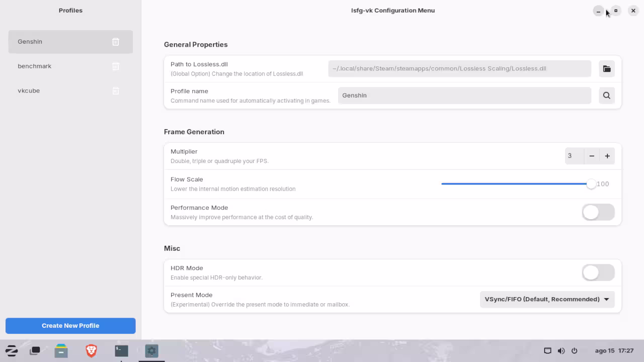644x362 pixels.
Task: Close the lsfg-vk Configuration window
Action: [633, 11]
